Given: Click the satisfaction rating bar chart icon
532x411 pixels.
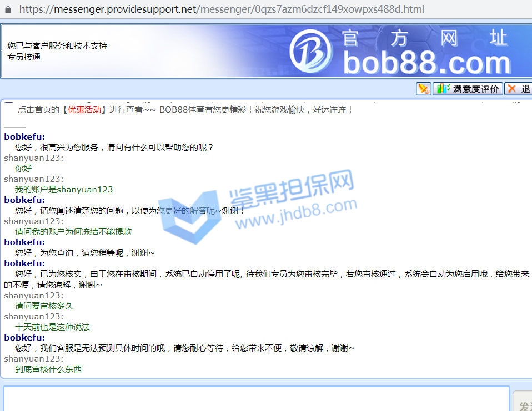Looking at the screenshot, I should point(443,89).
